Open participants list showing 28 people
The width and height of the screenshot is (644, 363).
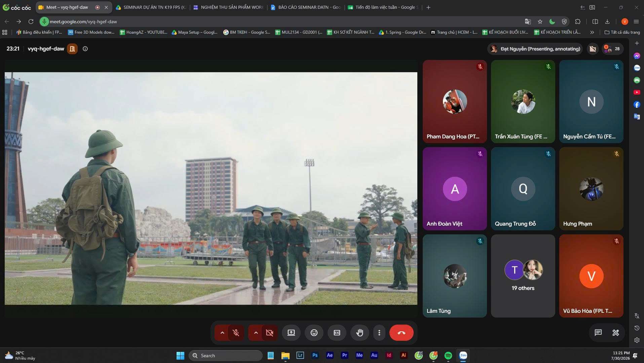point(612,49)
